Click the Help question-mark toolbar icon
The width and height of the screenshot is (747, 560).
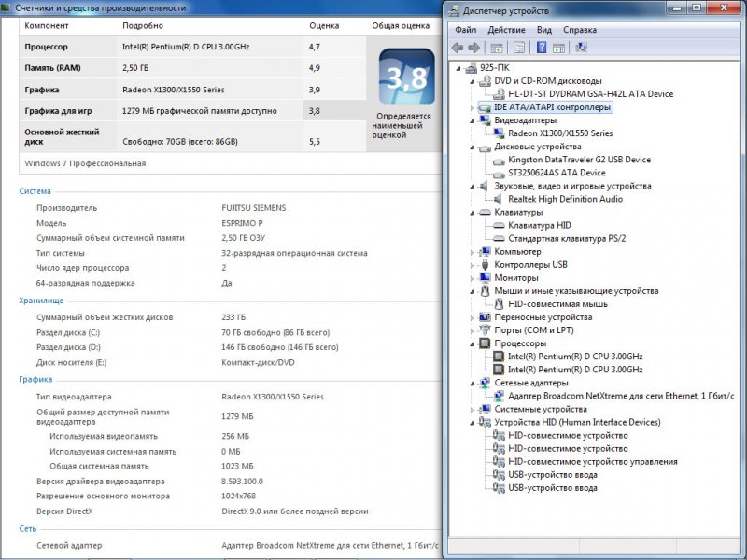pos(542,48)
